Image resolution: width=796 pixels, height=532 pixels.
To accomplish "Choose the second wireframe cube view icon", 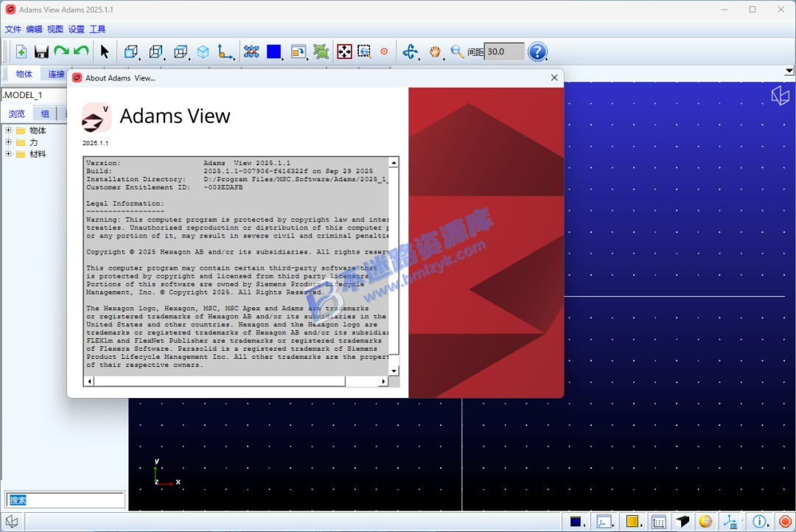I will click(x=156, y=52).
